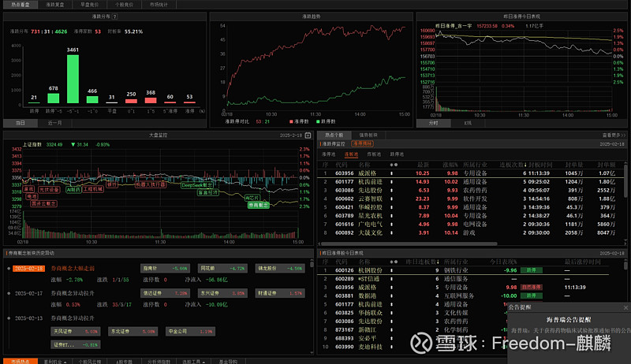Open the calendar date picker in 大盘监控
Screen dimensions: 631x364
pos(308,136)
